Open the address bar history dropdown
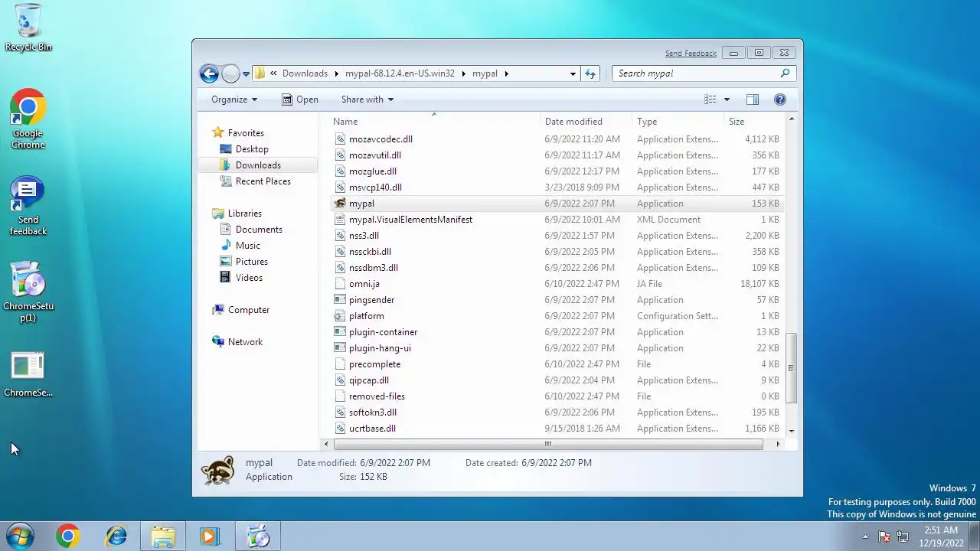The width and height of the screenshot is (980, 551). [573, 73]
